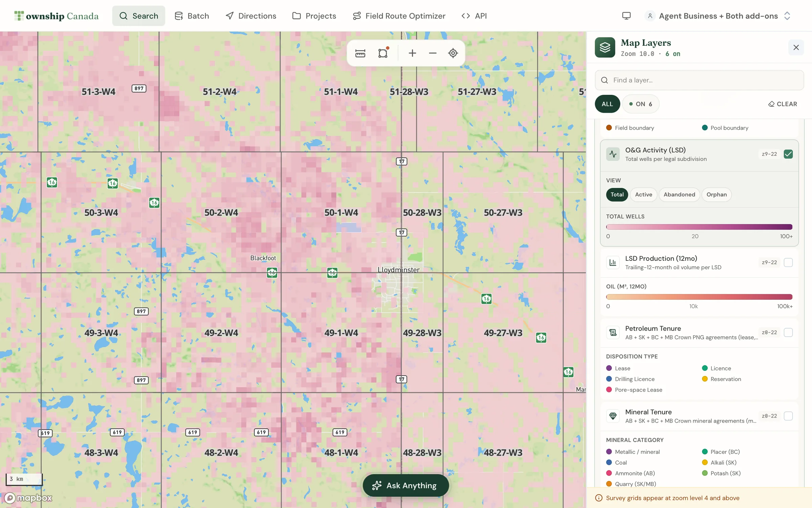The image size is (812, 508).
Task: Show ALL layers filter
Action: click(607, 104)
